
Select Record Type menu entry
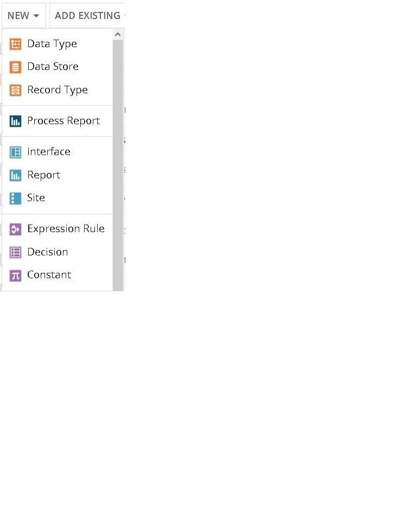(58, 89)
